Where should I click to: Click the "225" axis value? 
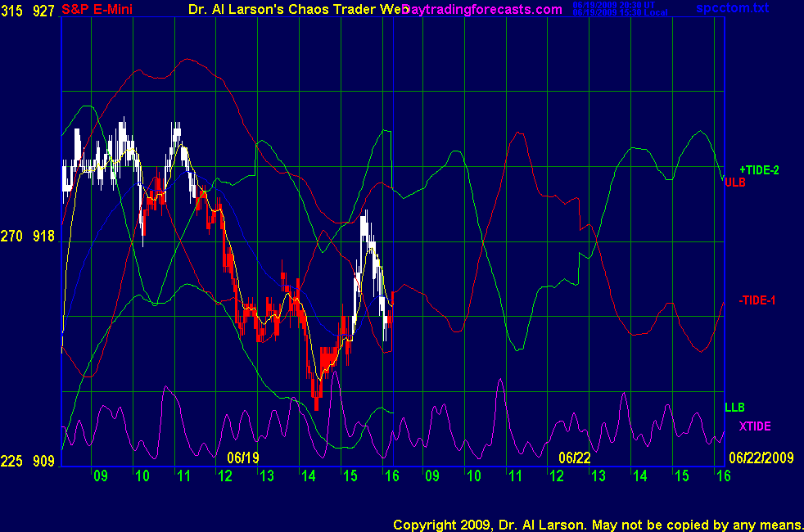point(11,462)
